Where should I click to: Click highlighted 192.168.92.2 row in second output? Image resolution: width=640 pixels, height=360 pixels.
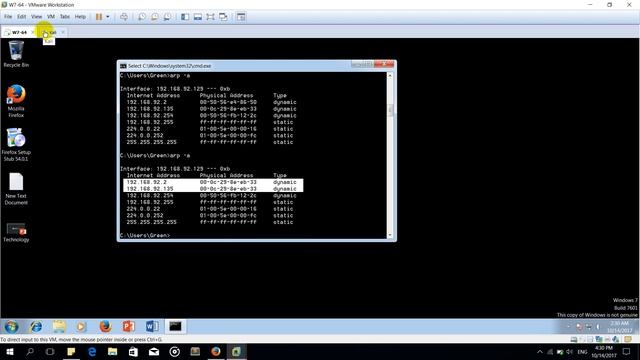(213, 182)
